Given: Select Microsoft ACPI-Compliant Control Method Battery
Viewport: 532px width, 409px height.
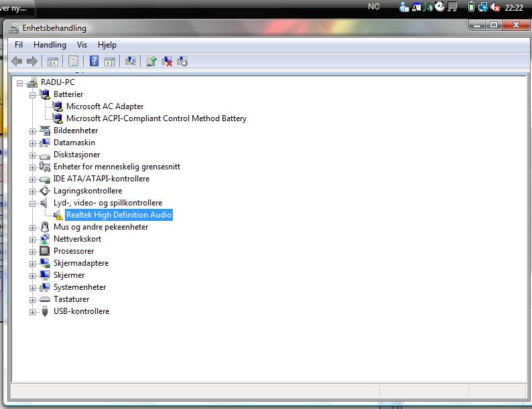Looking at the screenshot, I should coord(156,118).
